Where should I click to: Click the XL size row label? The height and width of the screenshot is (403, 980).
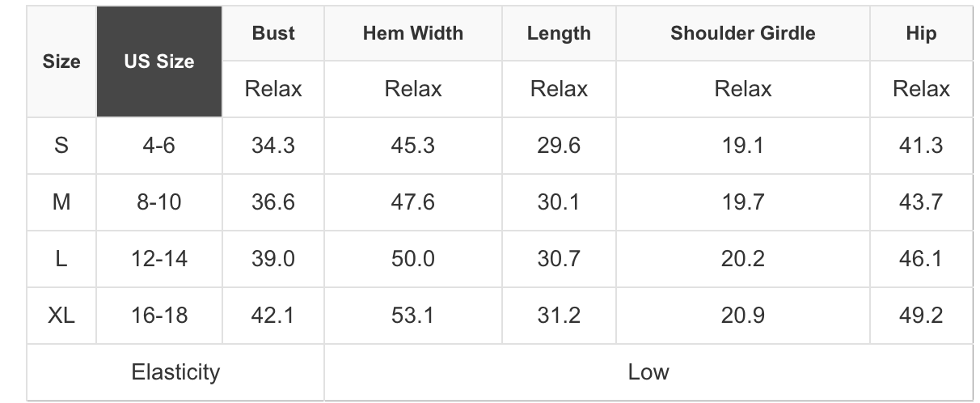coord(61,315)
